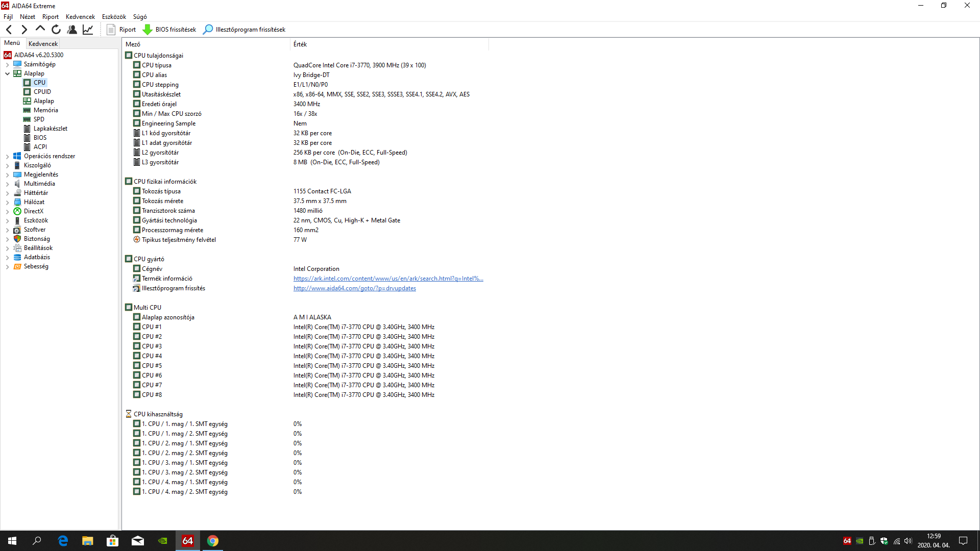Select CPUID in the tree

click(x=42, y=92)
